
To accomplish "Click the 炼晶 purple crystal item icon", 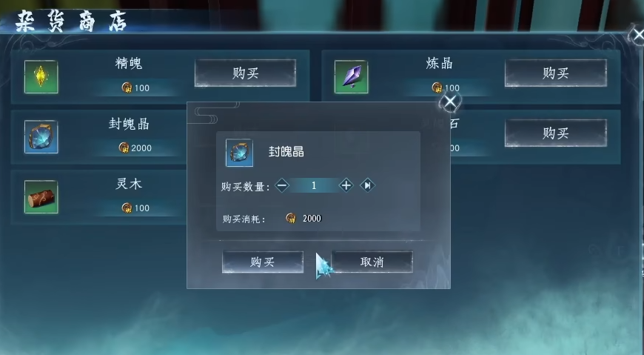I will click(x=351, y=77).
